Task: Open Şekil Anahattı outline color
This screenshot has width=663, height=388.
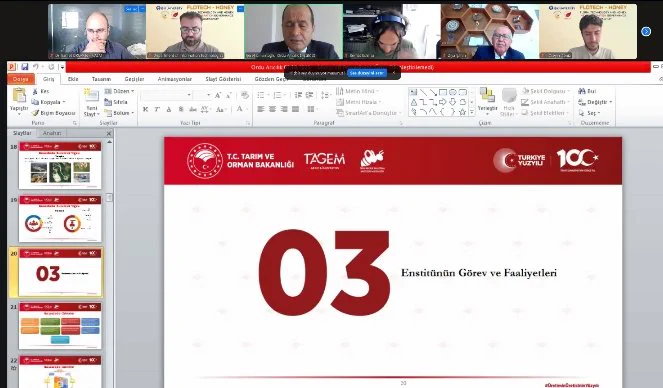Action: coord(546,102)
